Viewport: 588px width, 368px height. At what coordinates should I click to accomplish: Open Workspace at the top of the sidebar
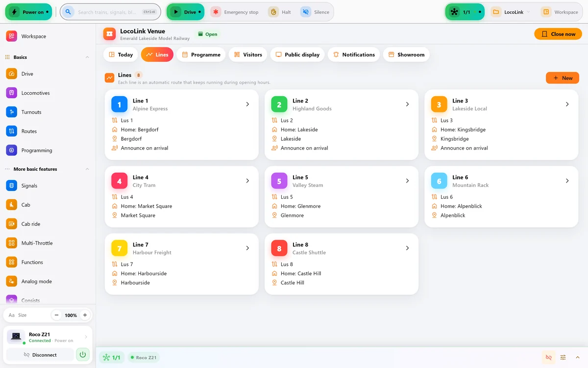[47, 36]
